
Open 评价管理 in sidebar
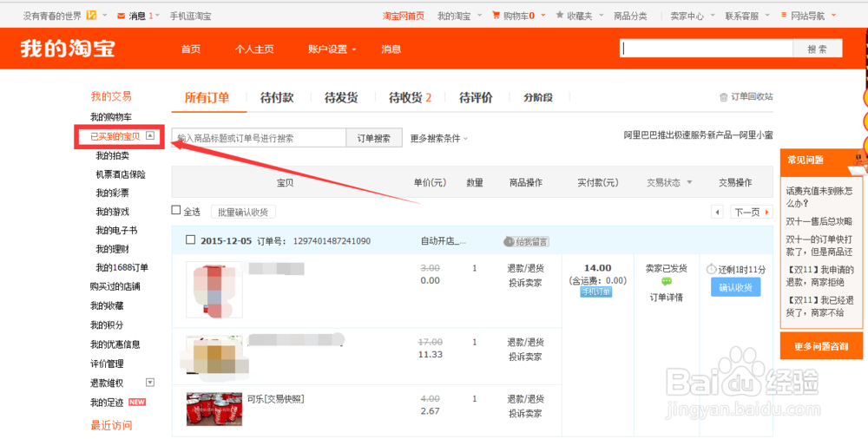107,364
